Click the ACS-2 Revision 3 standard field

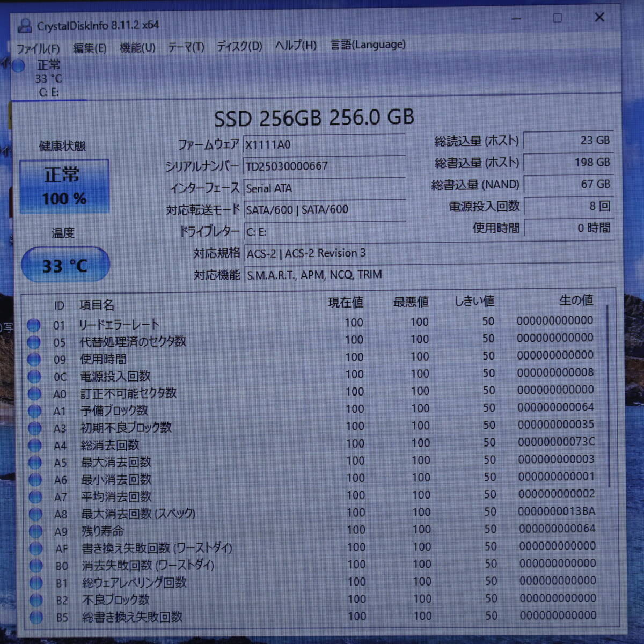pos(429,253)
